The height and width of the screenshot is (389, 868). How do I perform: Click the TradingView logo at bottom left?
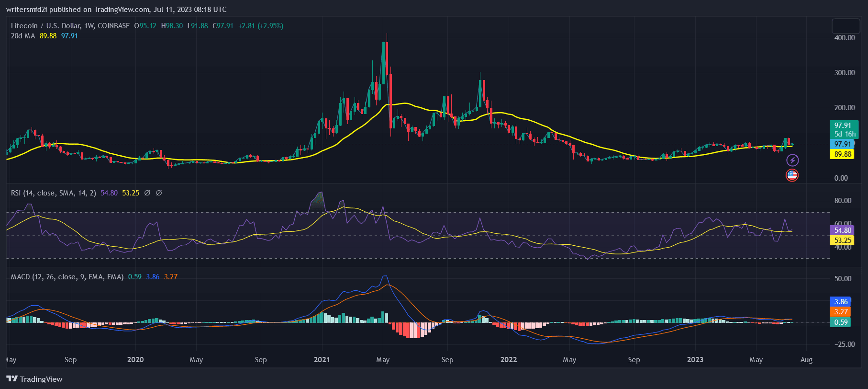[x=34, y=379]
